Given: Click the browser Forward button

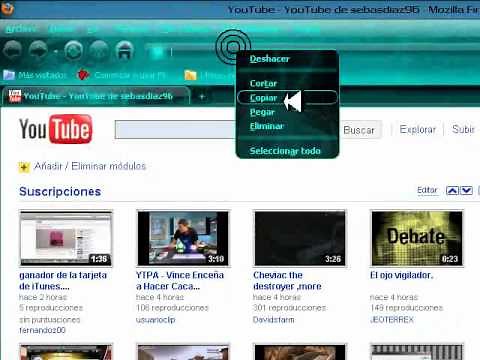Looking at the screenshot, I should point(38,50).
